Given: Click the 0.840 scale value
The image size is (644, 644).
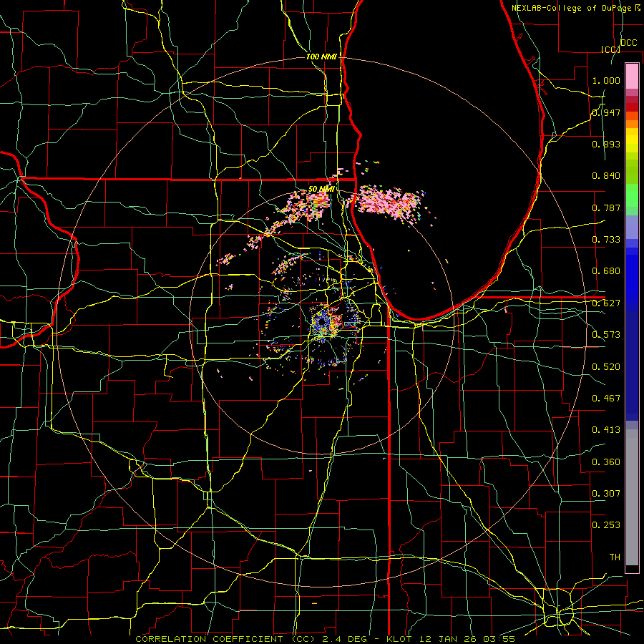Looking at the screenshot, I should [x=606, y=176].
